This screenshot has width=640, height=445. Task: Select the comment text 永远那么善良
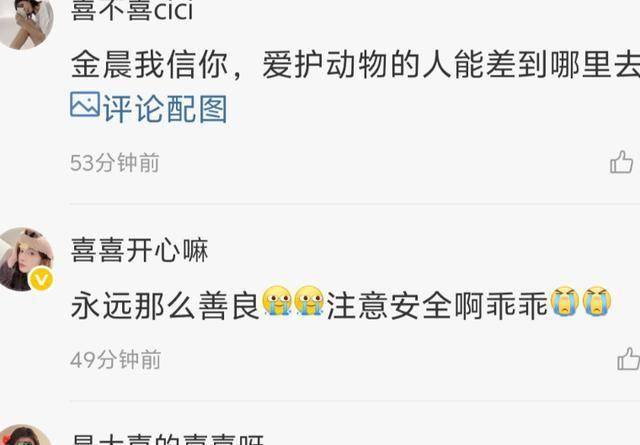coord(165,305)
